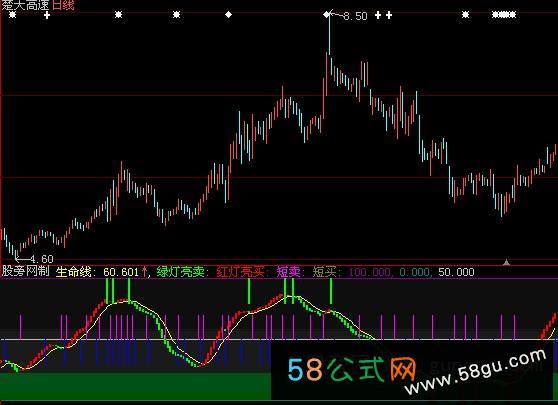Click the cluster of star markers at top right
This screenshot has width=558, height=405.
tap(504, 15)
